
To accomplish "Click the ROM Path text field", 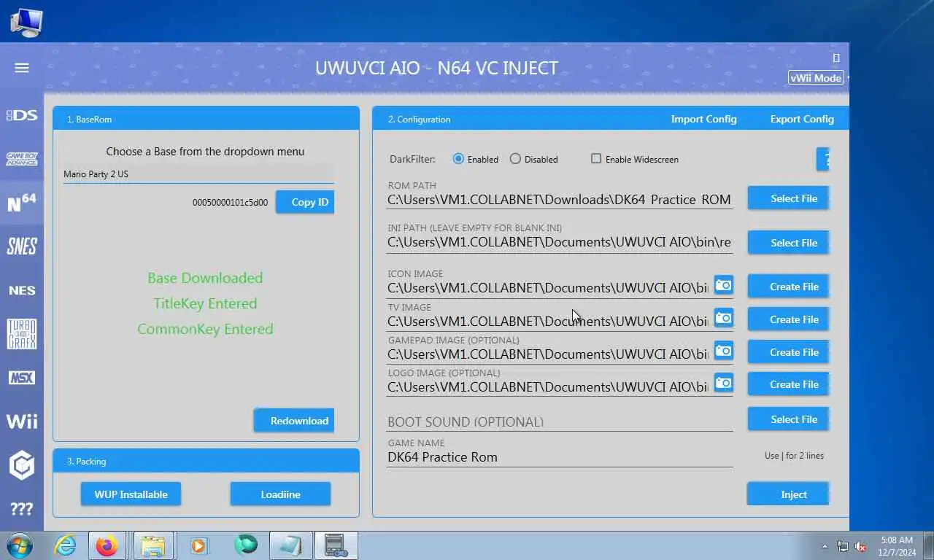I will tap(560, 200).
